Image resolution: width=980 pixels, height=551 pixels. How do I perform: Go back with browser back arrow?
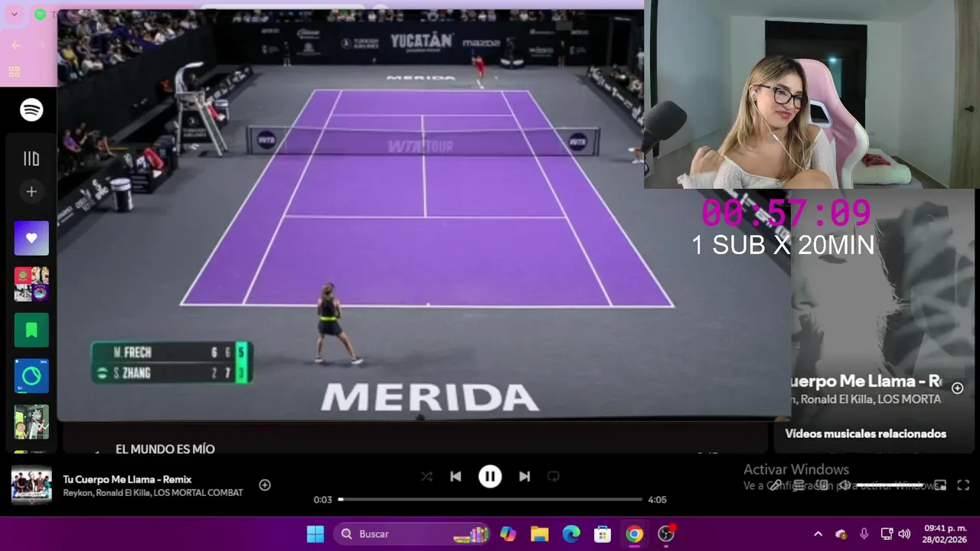pyautogui.click(x=16, y=45)
